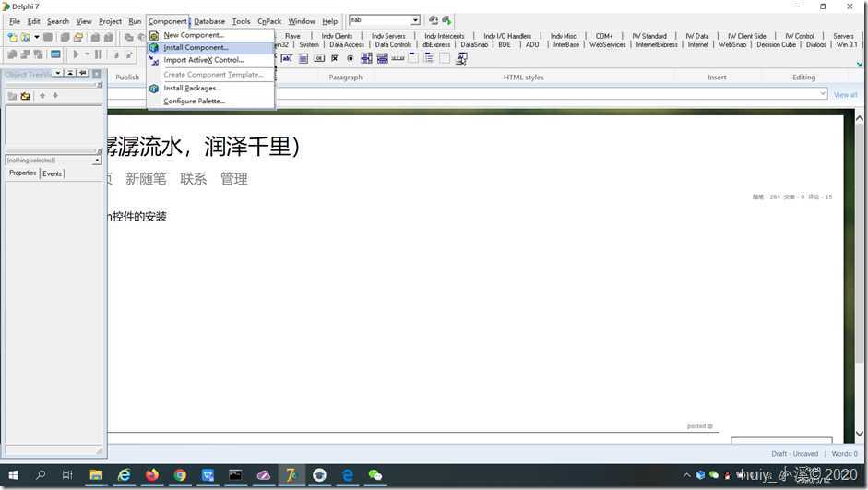This screenshot has width=868, height=490.
Task: Expand the Open file history dropdown arrow
Action: coord(37,38)
